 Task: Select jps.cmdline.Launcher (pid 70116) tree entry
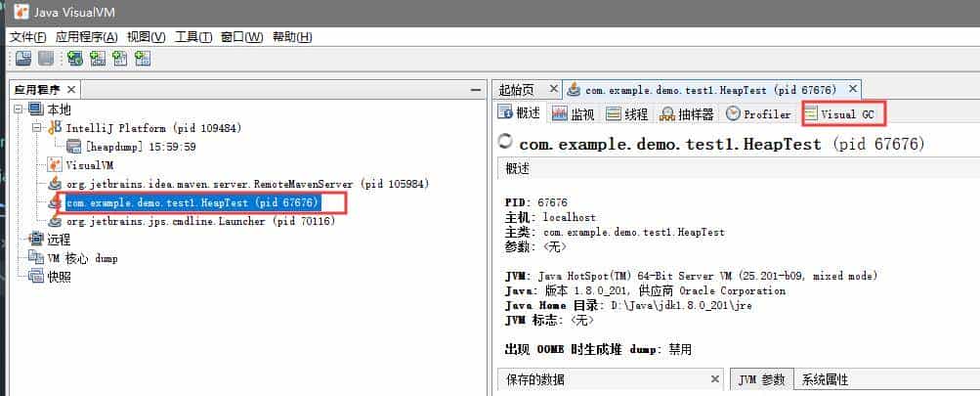click(x=200, y=221)
